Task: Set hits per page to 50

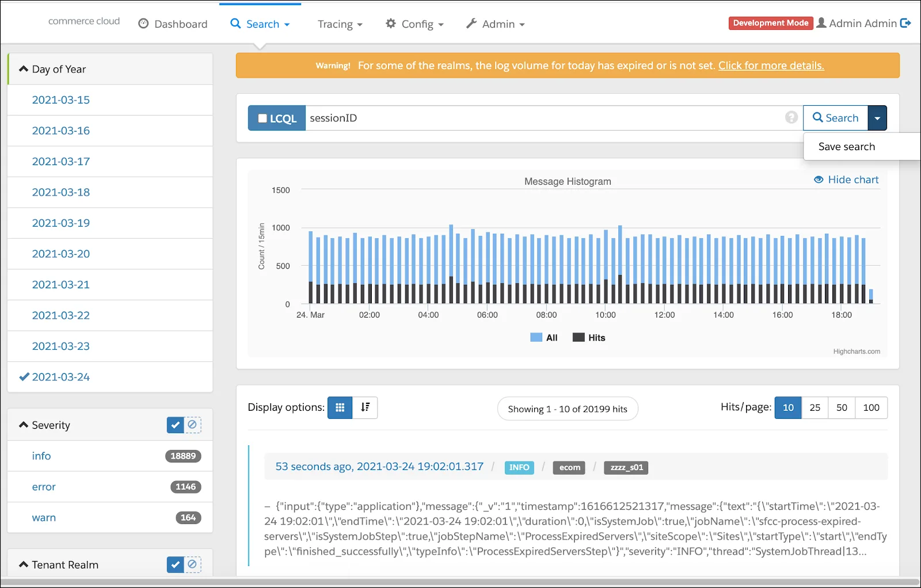Action: click(x=842, y=407)
